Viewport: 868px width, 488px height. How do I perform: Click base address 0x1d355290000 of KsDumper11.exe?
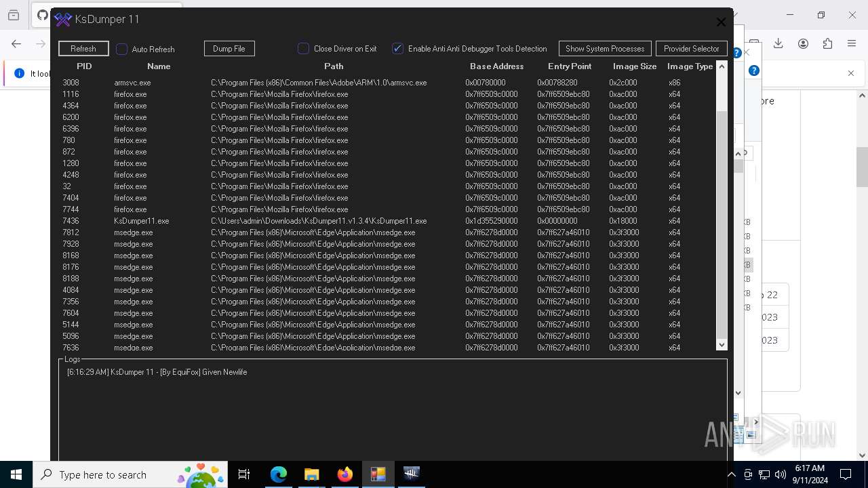[x=491, y=221]
